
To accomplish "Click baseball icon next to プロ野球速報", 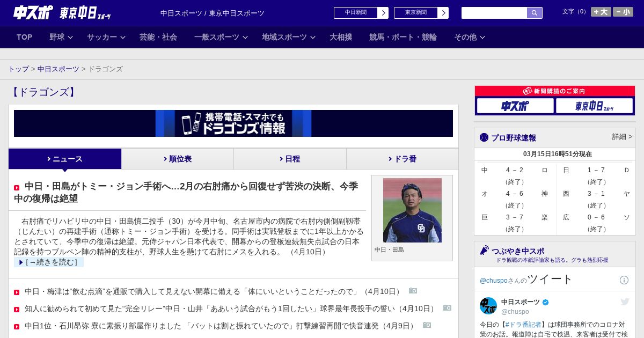I will coord(484,137).
